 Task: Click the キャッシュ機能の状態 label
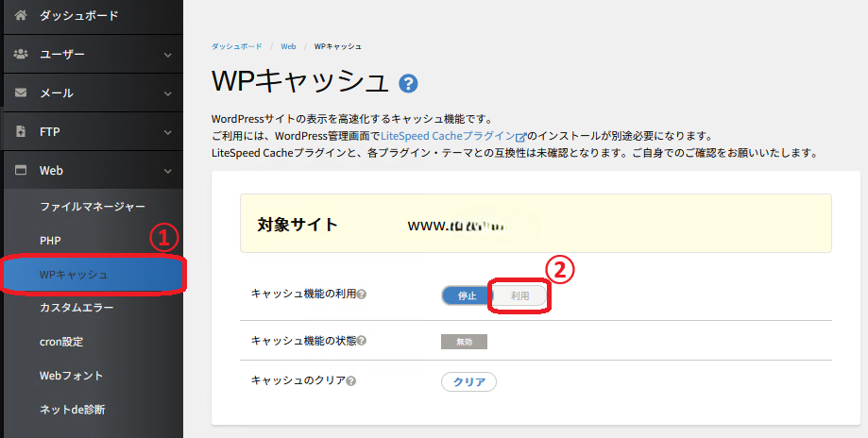pyautogui.click(x=303, y=341)
